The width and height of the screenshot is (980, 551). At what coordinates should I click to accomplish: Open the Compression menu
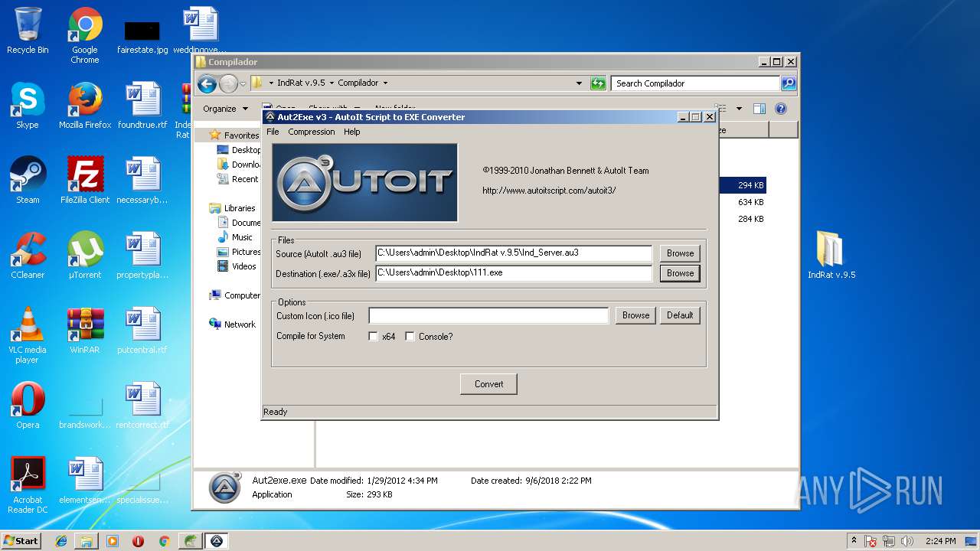point(311,132)
